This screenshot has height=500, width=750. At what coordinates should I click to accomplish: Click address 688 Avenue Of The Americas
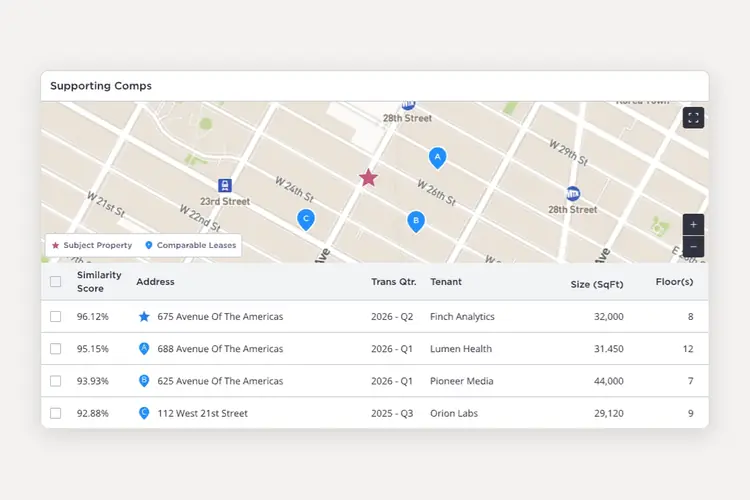click(220, 349)
